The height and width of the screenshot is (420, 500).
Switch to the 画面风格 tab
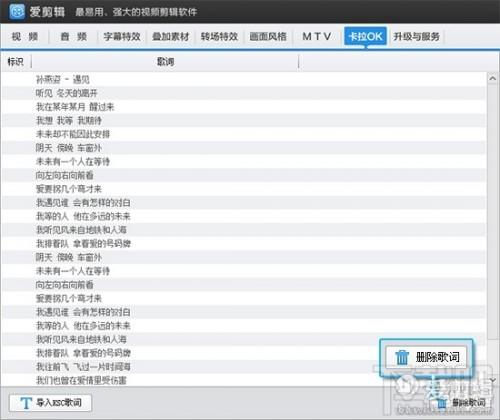coord(268,36)
